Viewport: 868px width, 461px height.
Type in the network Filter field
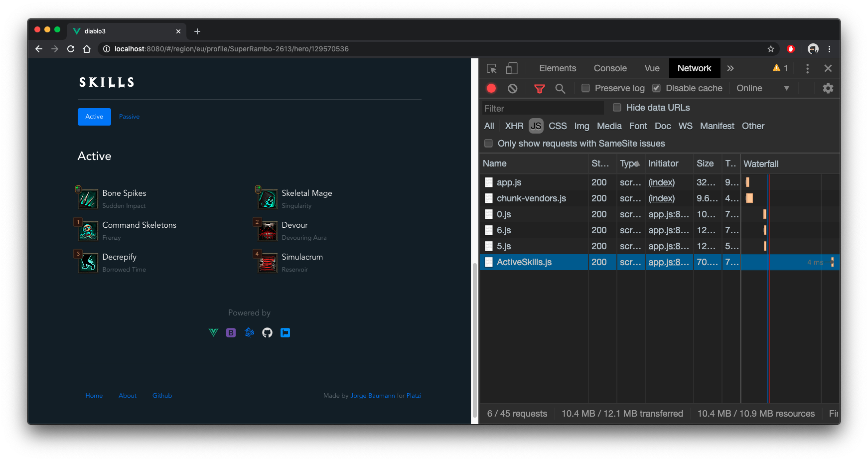tap(543, 108)
